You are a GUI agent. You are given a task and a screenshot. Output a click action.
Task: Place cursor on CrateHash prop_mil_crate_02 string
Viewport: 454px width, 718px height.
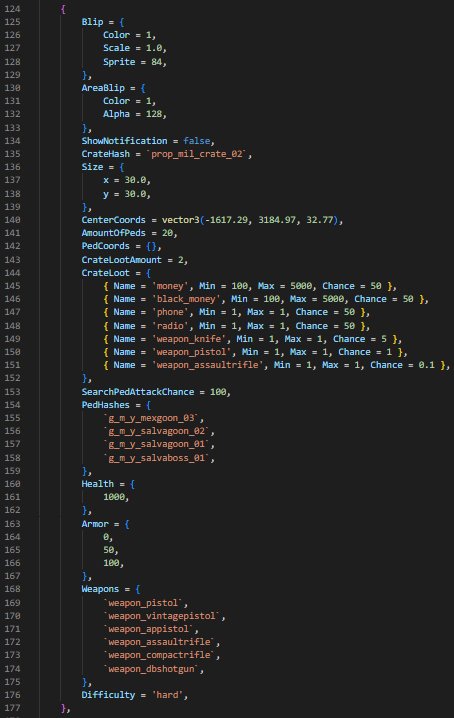tap(197, 154)
